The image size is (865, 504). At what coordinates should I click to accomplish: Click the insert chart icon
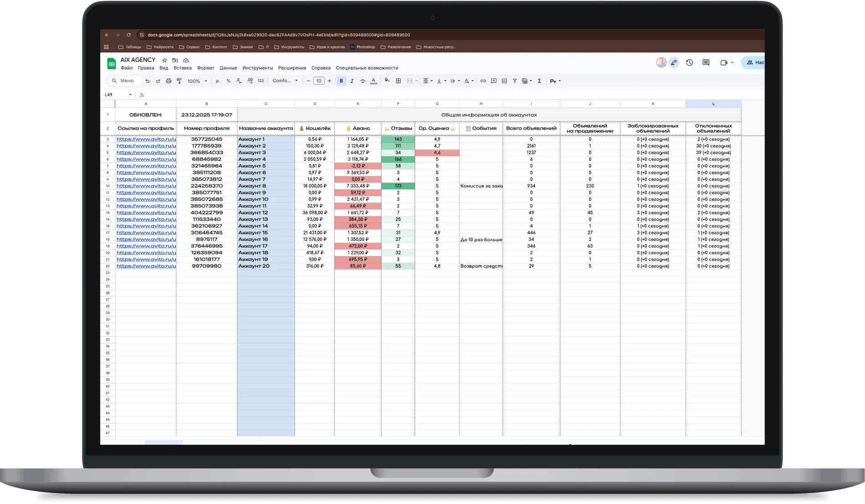(x=504, y=81)
